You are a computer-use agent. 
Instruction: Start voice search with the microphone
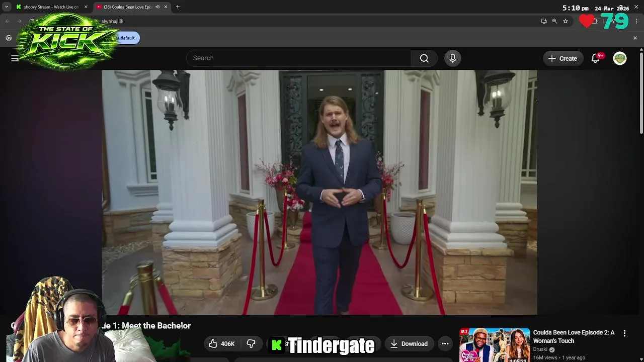(x=452, y=58)
